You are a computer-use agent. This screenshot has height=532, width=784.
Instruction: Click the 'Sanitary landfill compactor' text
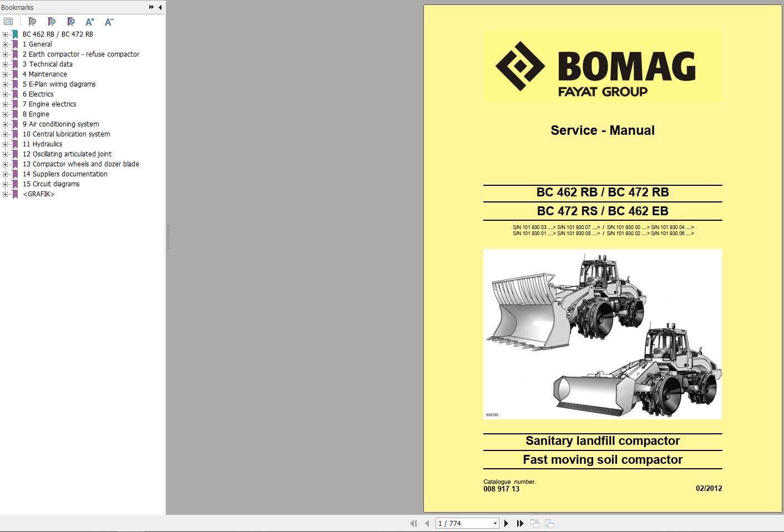pos(603,441)
